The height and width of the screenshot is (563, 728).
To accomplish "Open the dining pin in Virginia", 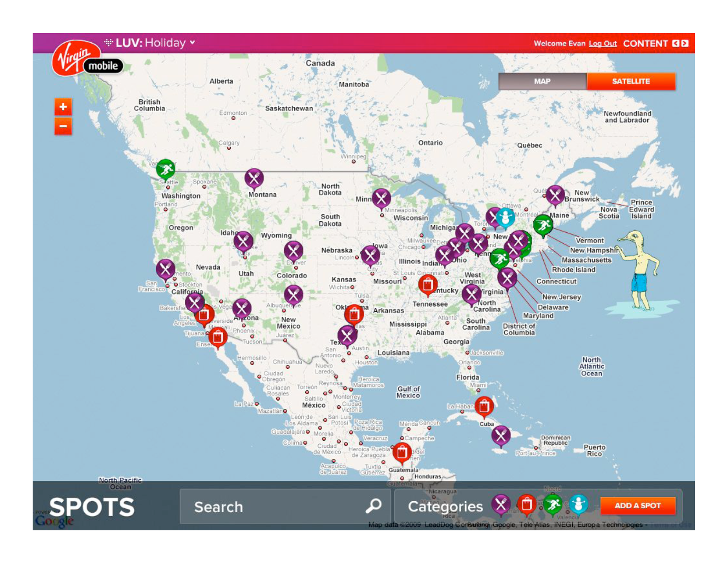I will (x=507, y=278).
